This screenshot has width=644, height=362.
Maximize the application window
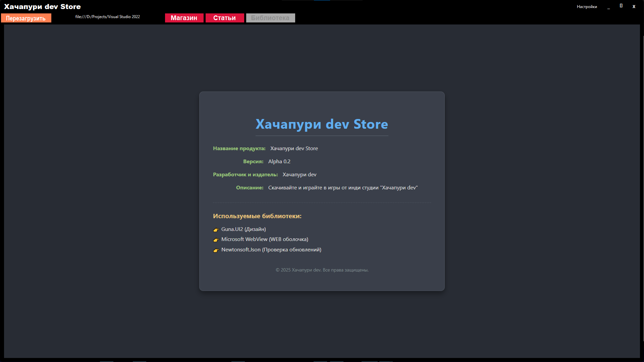coord(621,6)
